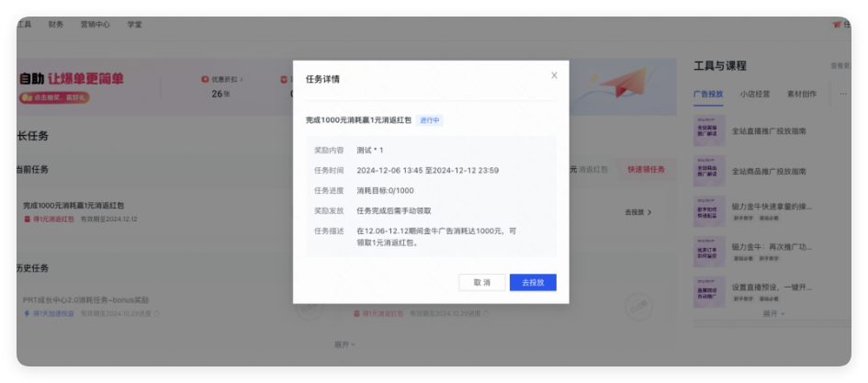This screenshot has width=868, height=383.
Task: Open the 财务 menu in top navigation
Action: (x=56, y=25)
